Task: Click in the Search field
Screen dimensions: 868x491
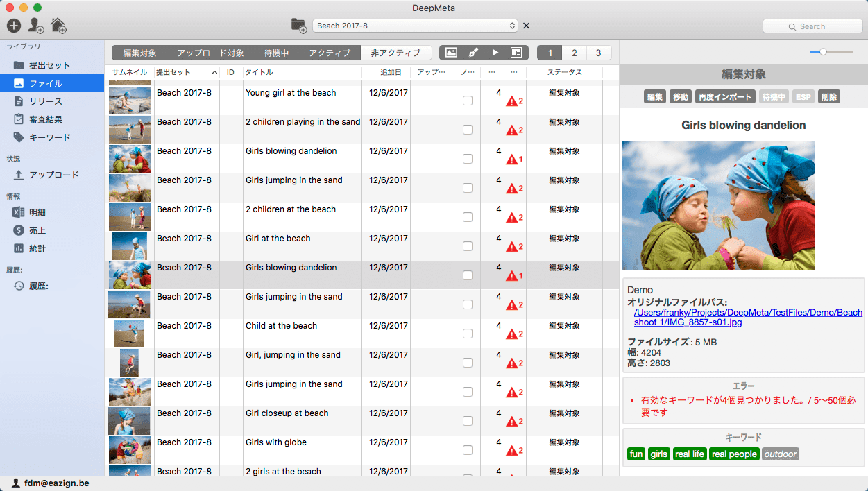Action: tap(812, 26)
